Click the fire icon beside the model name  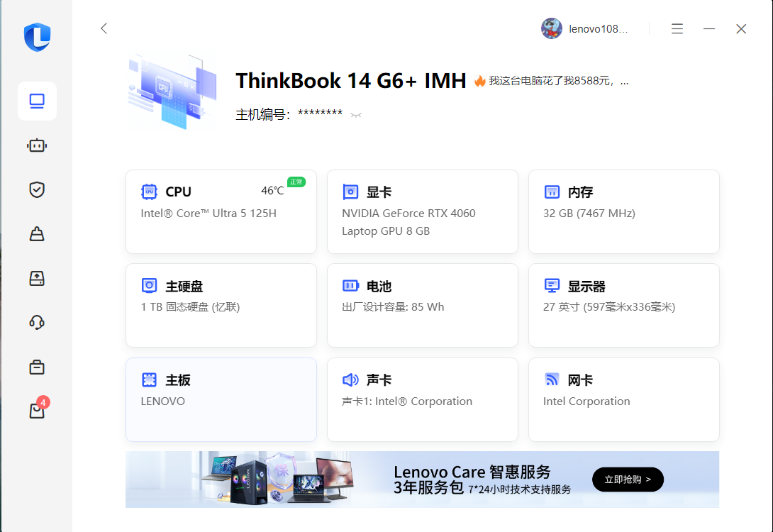point(479,81)
